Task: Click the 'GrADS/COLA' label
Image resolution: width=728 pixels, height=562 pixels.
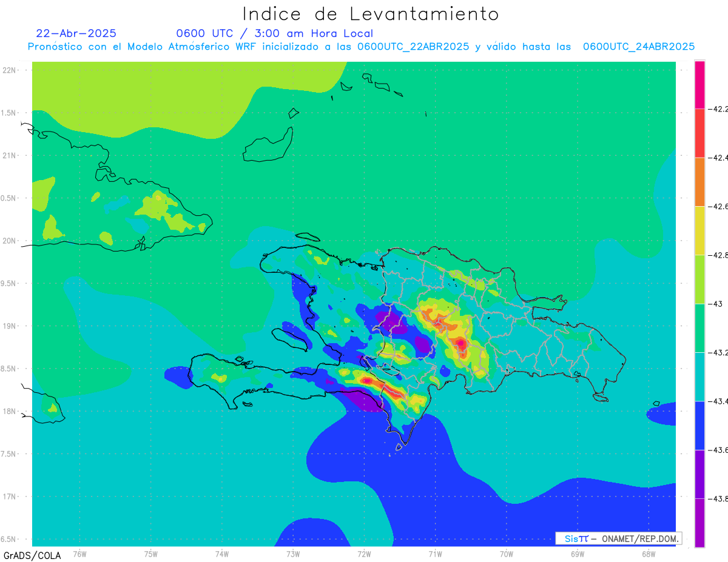Action: (x=32, y=555)
